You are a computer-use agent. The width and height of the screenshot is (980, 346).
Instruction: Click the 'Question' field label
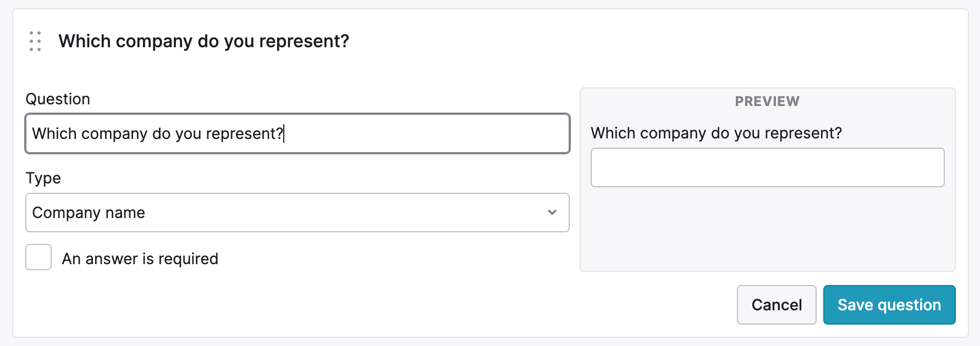58,99
